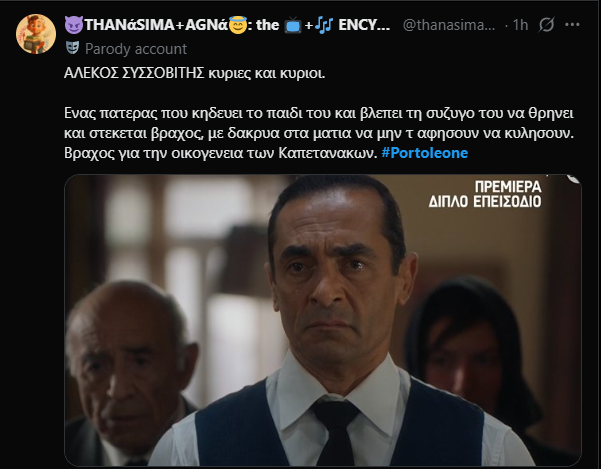Click the purple devil emoji in display name
This screenshot has height=469, width=601.
(74, 25)
